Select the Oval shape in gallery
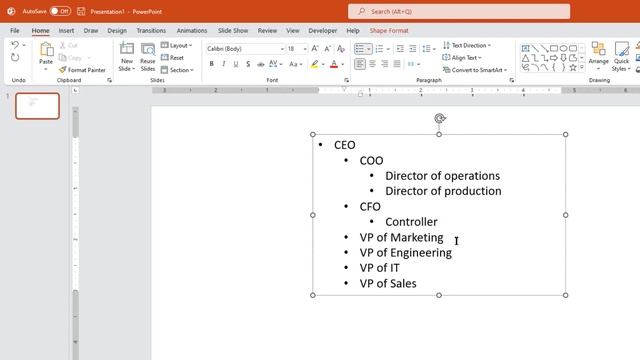The height and width of the screenshot is (360, 640). click(563, 48)
